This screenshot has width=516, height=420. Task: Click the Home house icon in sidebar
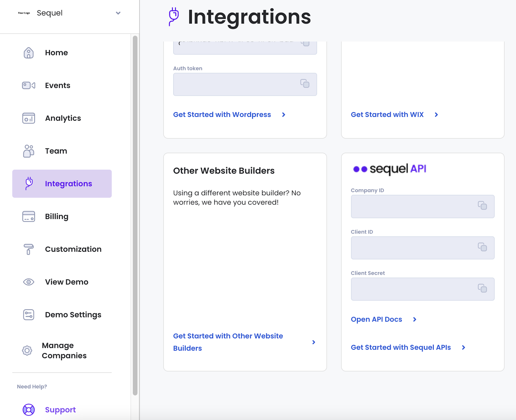(x=29, y=53)
